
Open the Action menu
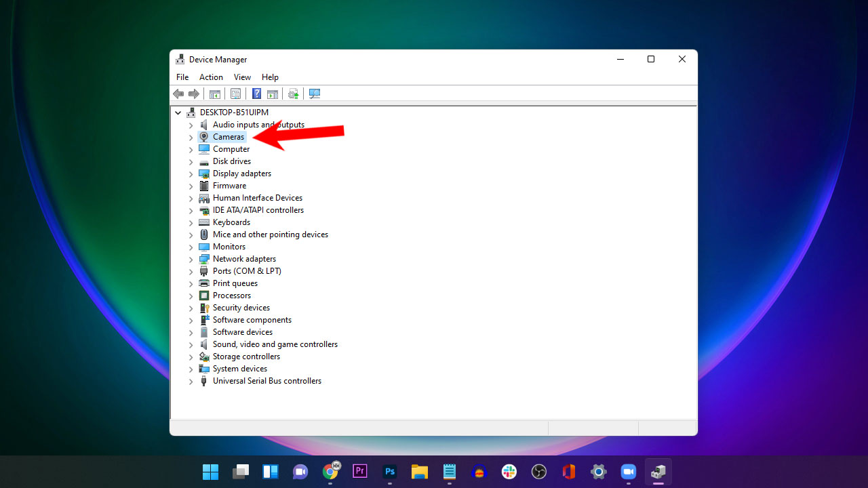point(210,77)
